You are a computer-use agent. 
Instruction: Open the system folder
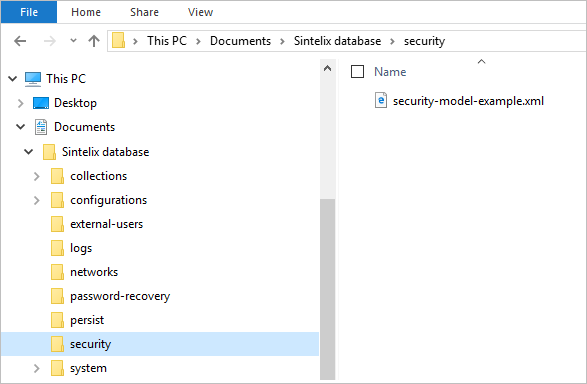click(x=88, y=369)
